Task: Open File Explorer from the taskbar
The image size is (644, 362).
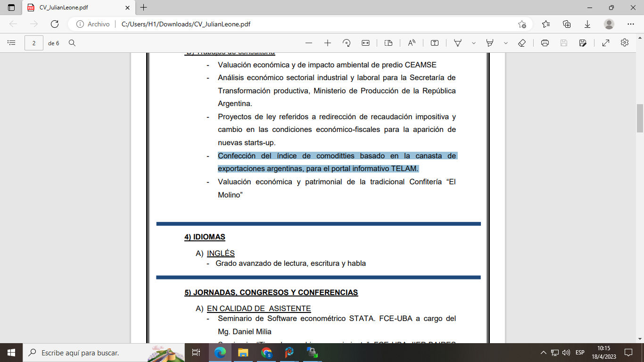Action: coord(243,353)
